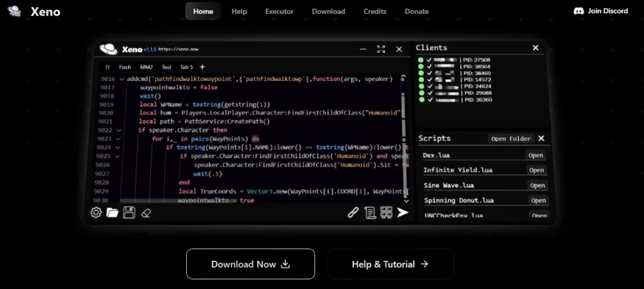Minimize the Xeno executor window
Viewport: 644px width, 289px height.
click(363, 49)
